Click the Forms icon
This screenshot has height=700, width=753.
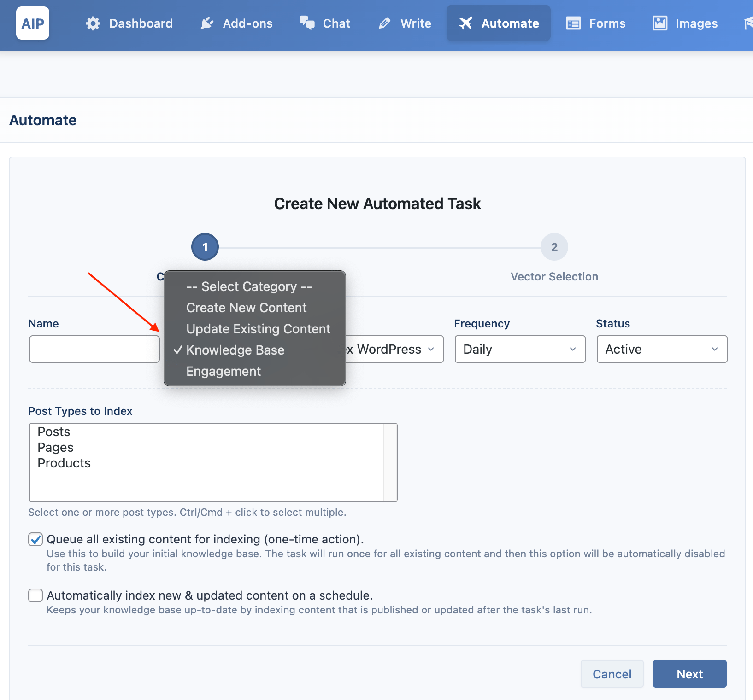click(573, 23)
